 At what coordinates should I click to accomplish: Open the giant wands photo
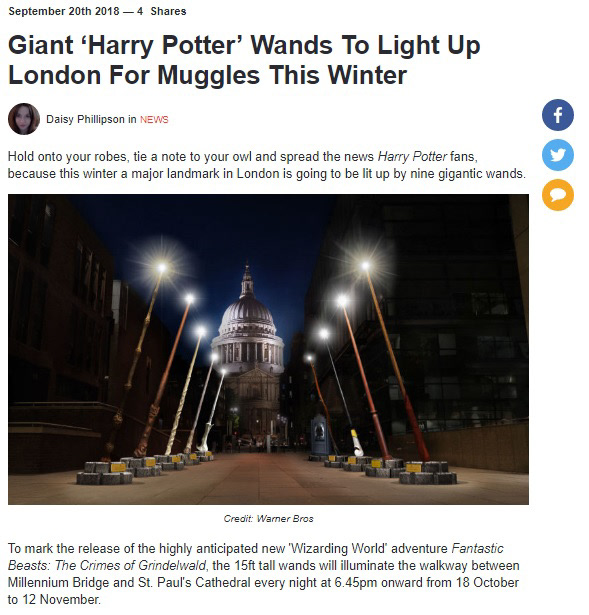point(268,349)
